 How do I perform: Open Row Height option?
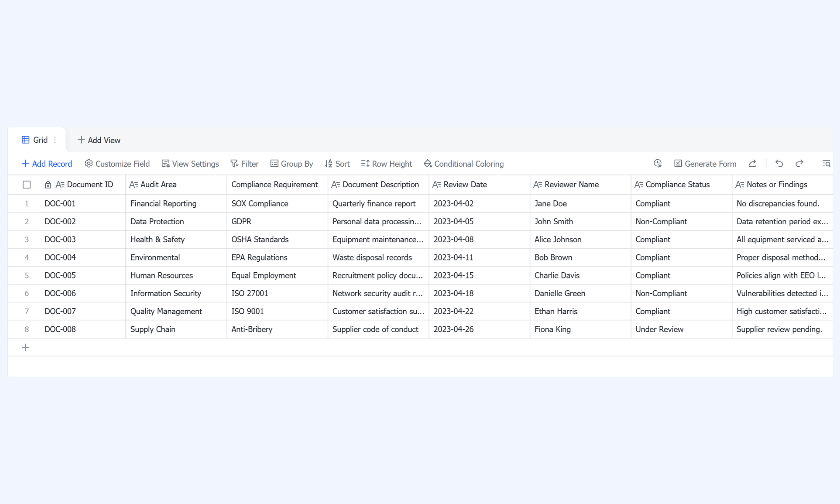click(387, 164)
